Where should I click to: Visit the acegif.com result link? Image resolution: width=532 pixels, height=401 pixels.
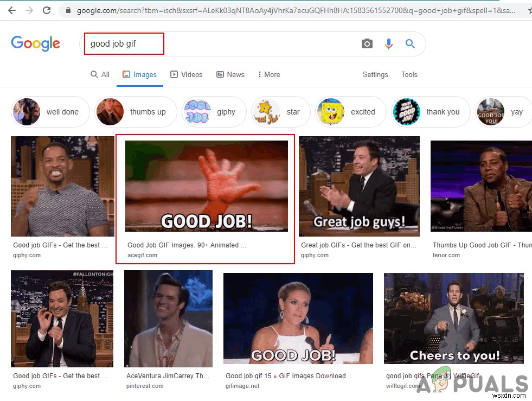click(142, 255)
